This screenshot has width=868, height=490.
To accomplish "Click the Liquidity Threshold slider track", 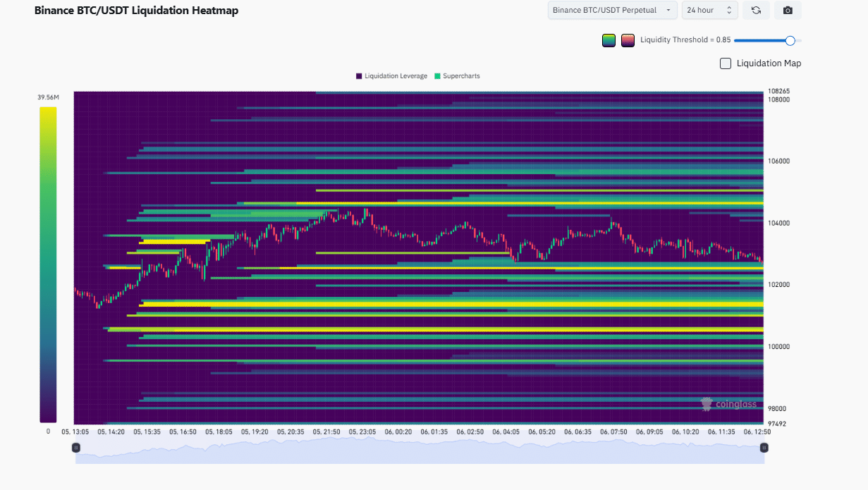I will (760, 40).
